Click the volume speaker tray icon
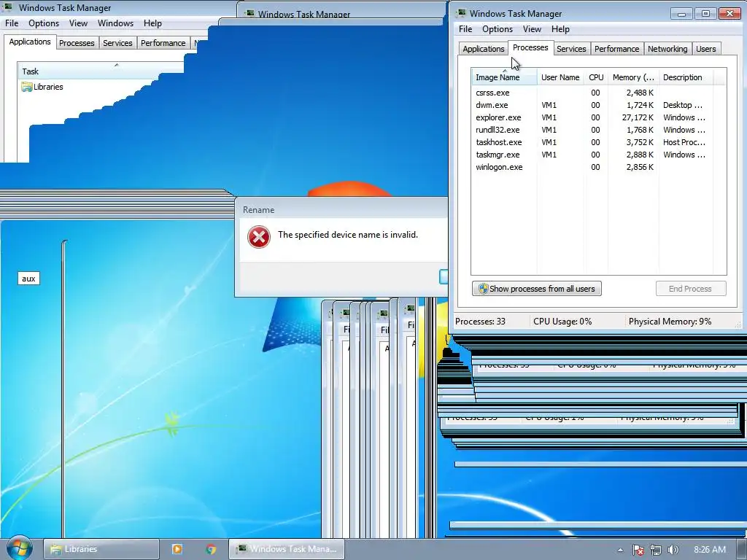Image resolution: width=747 pixels, height=560 pixels. (673, 550)
